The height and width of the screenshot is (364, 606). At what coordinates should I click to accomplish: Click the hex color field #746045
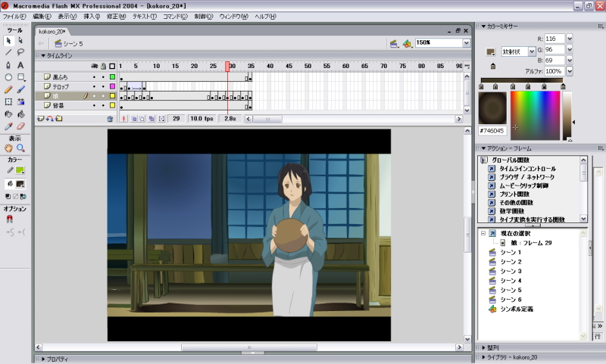492,131
